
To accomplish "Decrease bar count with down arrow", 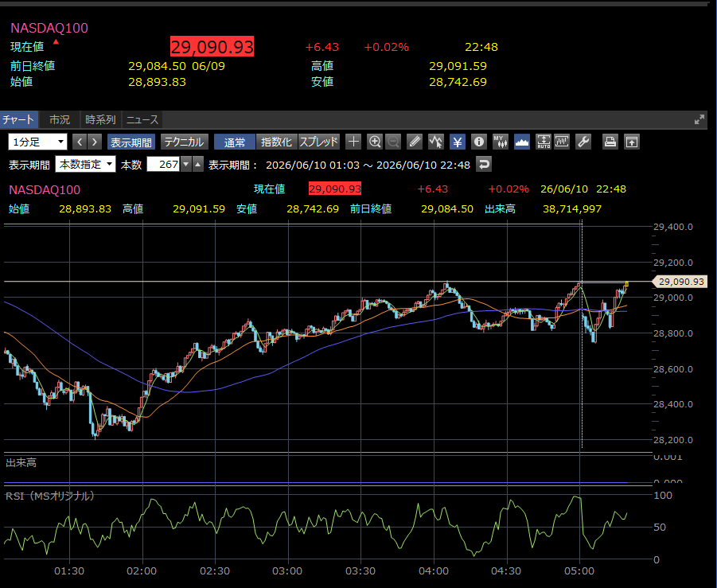I will click(185, 164).
